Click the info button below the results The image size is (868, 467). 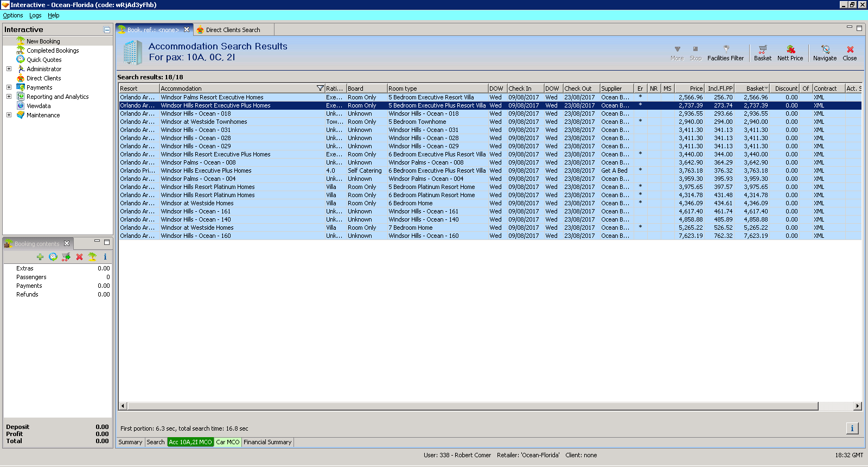click(x=852, y=428)
